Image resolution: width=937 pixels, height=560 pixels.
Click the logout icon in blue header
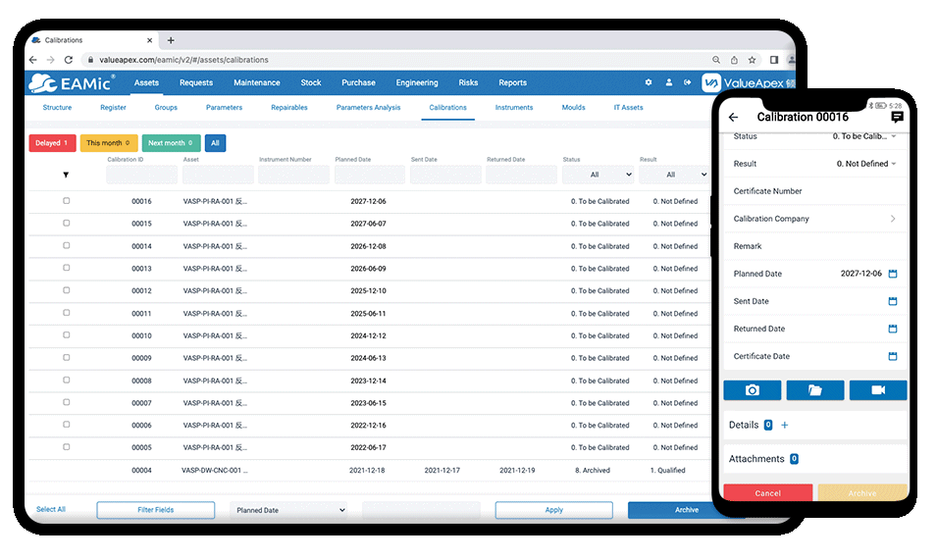click(x=688, y=83)
